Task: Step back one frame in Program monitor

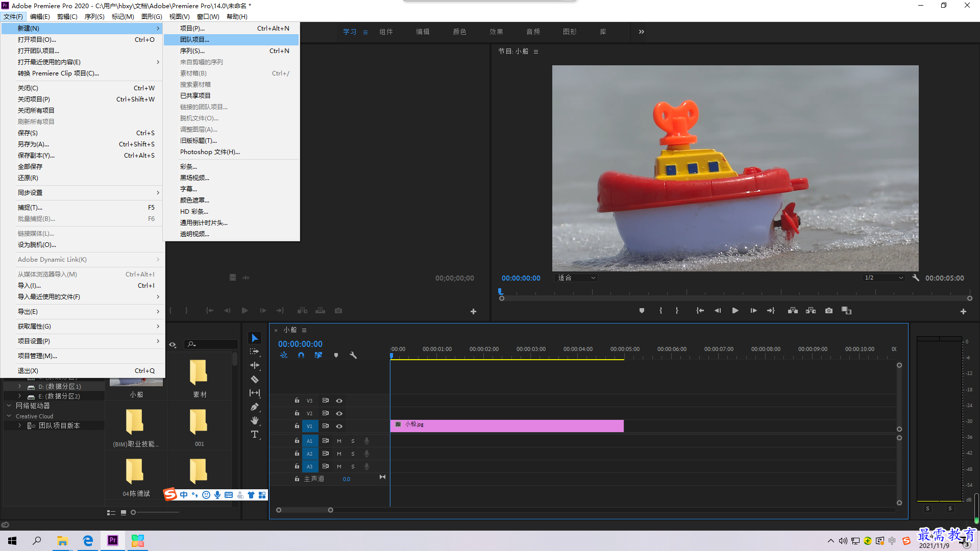Action: click(x=718, y=311)
